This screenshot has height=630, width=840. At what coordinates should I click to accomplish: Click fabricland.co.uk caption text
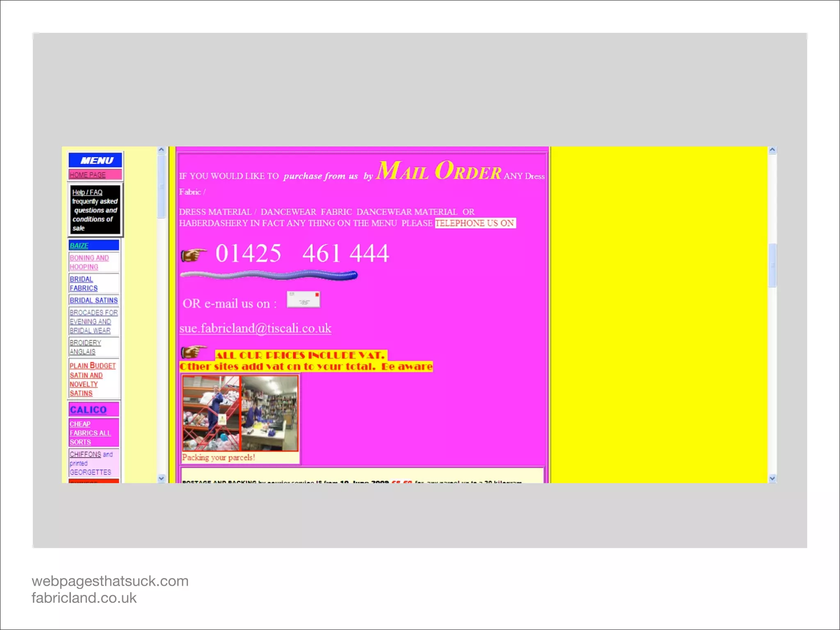[84, 598]
